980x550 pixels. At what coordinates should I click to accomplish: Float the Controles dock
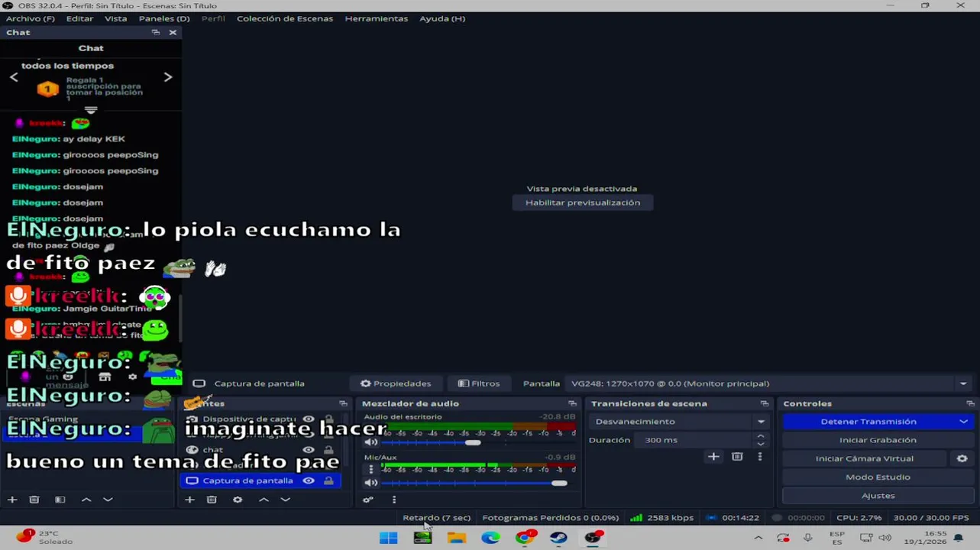[x=970, y=403]
